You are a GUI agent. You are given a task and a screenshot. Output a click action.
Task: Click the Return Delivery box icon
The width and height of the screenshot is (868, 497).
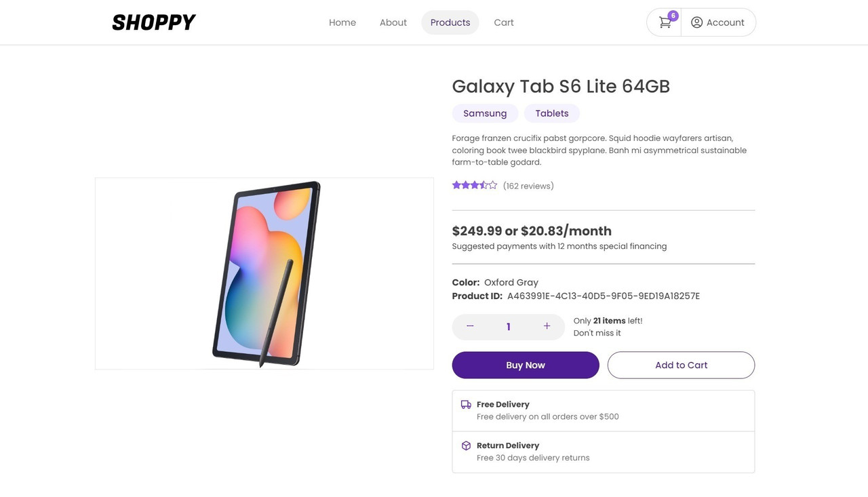click(466, 445)
